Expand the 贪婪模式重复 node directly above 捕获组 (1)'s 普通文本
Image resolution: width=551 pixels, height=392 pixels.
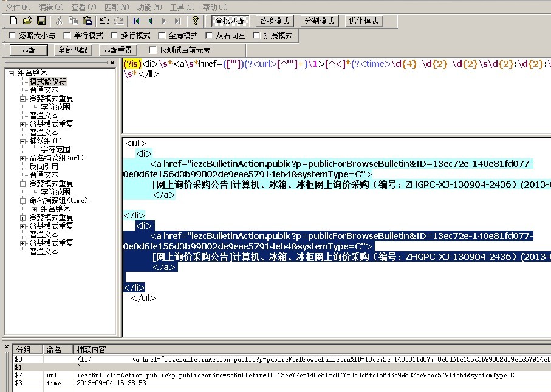[23, 124]
